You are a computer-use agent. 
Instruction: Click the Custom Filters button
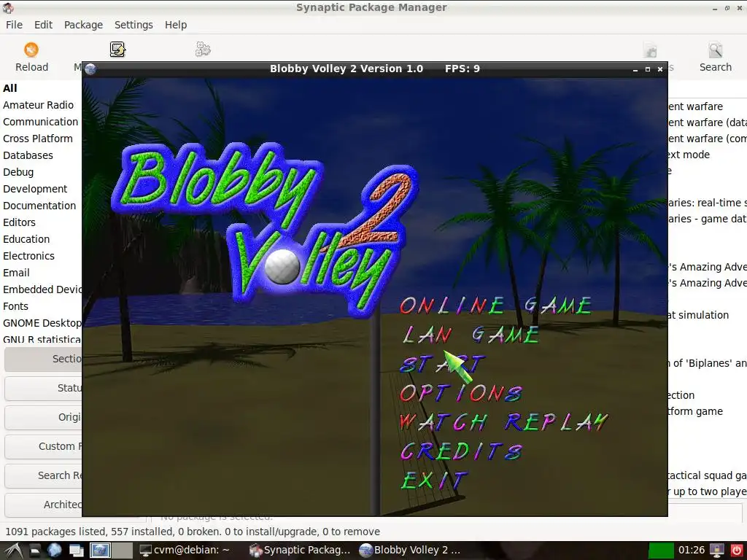pyautogui.click(x=43, y=446)
